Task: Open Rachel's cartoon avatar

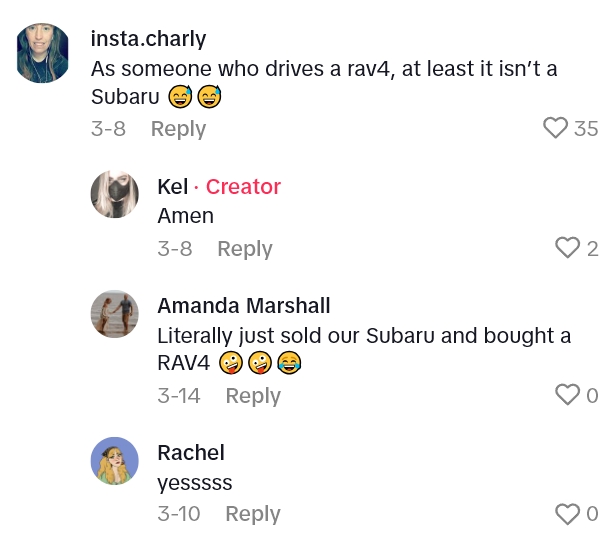Action: (115, 461)
